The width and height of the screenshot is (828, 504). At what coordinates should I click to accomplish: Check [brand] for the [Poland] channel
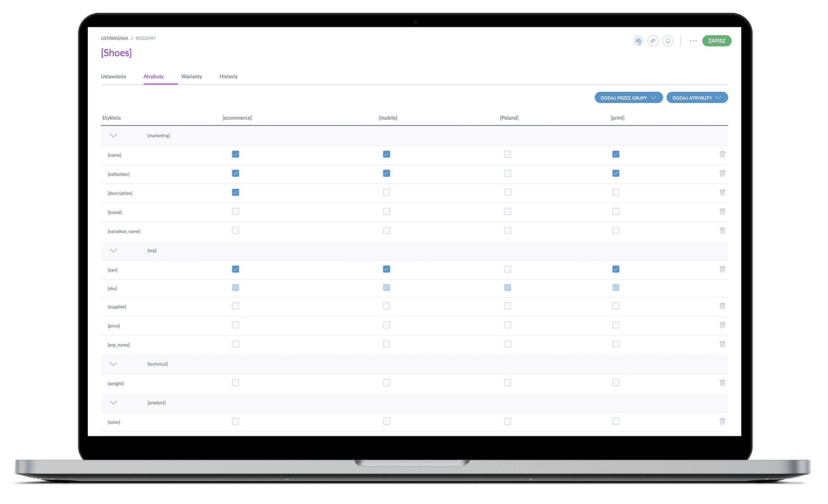(x=507, y=211)
